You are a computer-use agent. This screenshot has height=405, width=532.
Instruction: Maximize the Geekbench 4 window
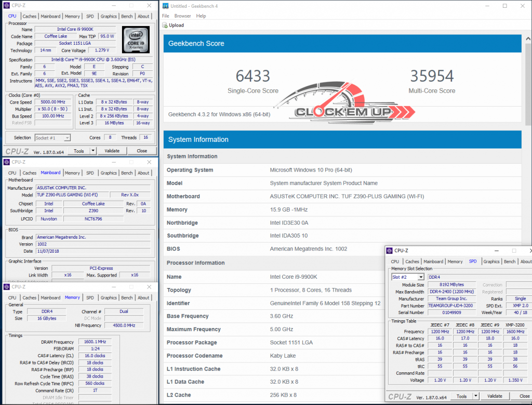[504, 6]
